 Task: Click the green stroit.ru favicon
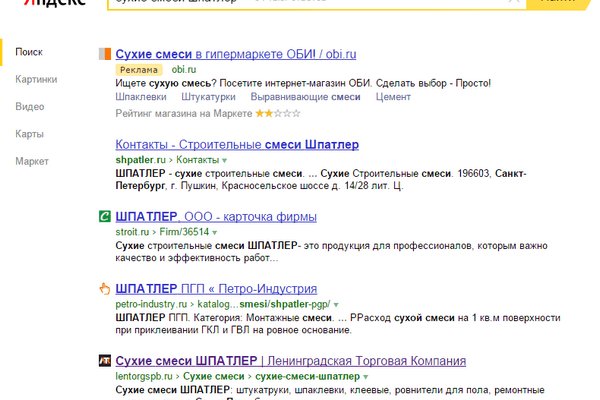pyautogui.click(x=105, y=216)
